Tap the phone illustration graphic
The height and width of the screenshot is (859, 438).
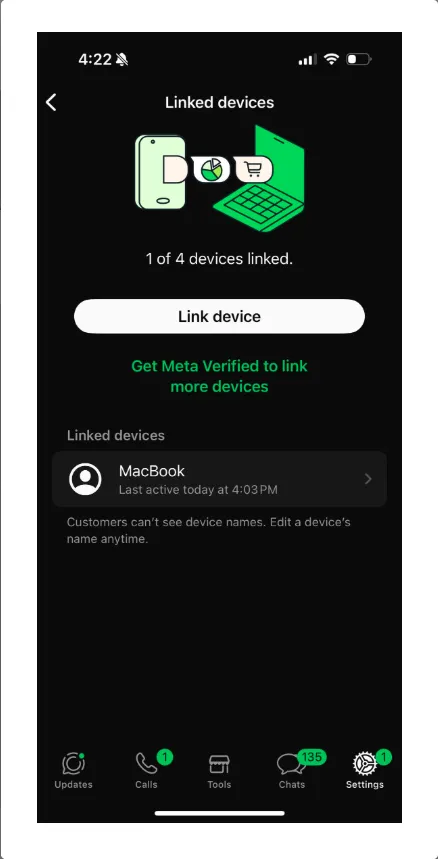coord(160,173)
